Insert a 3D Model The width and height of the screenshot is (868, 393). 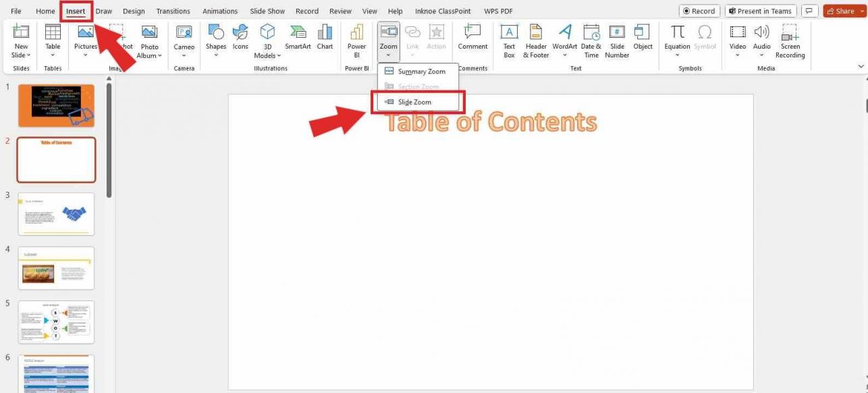click(267, 37)
